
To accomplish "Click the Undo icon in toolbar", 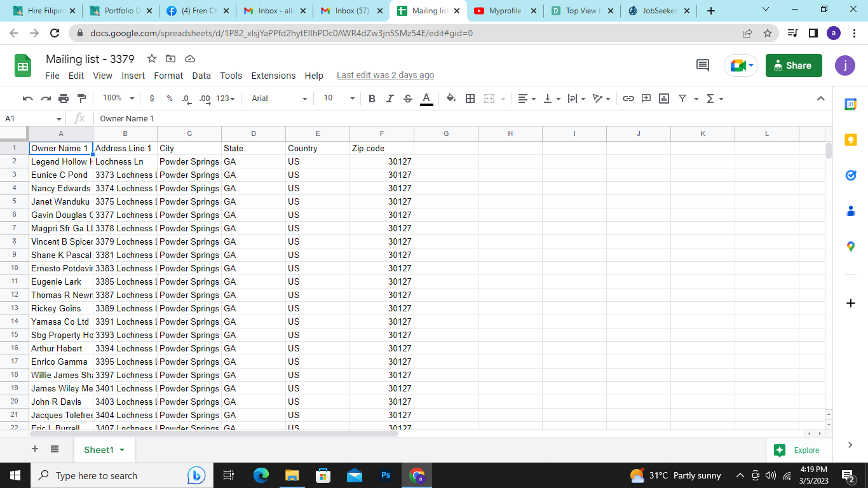I will coord(27,98).
